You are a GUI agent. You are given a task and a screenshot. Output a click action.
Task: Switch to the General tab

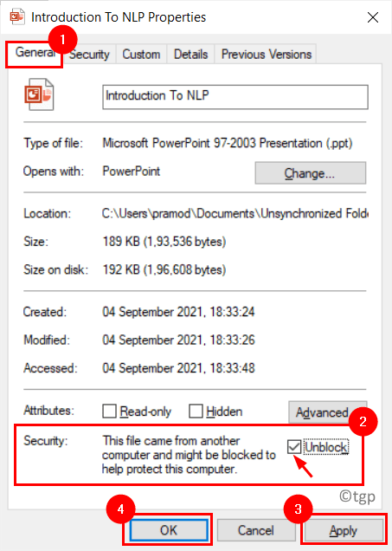coord(34,54)
